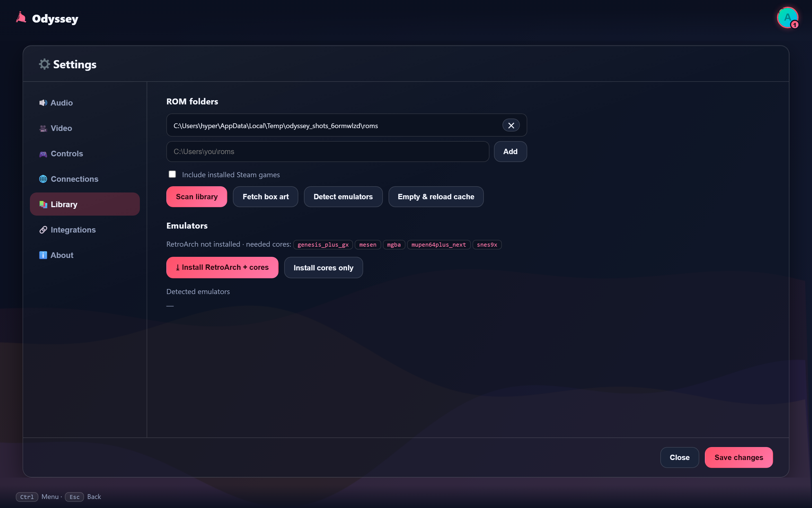Click the existing ROM folder path text
Image resolution: width=812 pixels, height=508 pixels.
click(275, 126)
